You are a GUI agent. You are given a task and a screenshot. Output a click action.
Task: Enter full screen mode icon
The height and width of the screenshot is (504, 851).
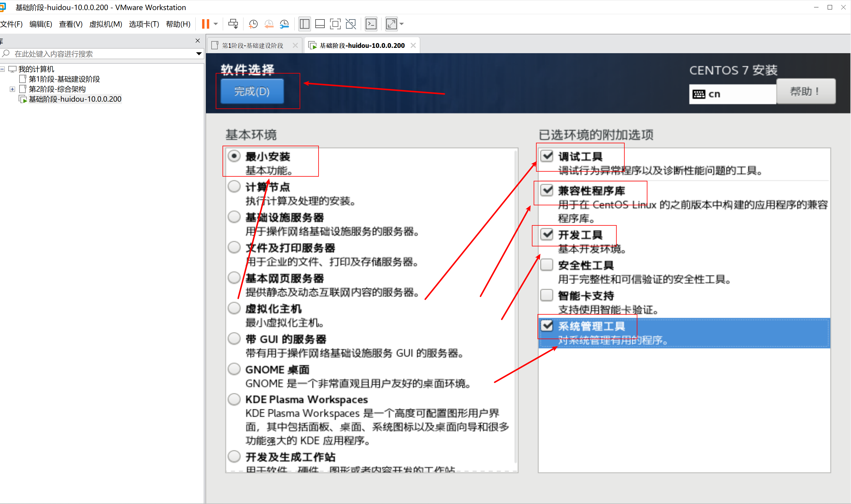pos(335,24)
